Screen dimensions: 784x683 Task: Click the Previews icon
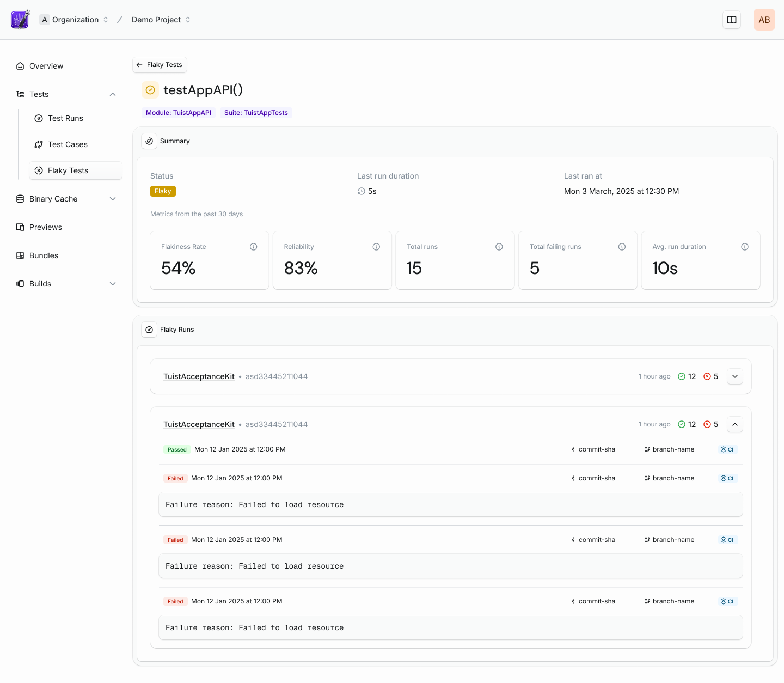20,227
